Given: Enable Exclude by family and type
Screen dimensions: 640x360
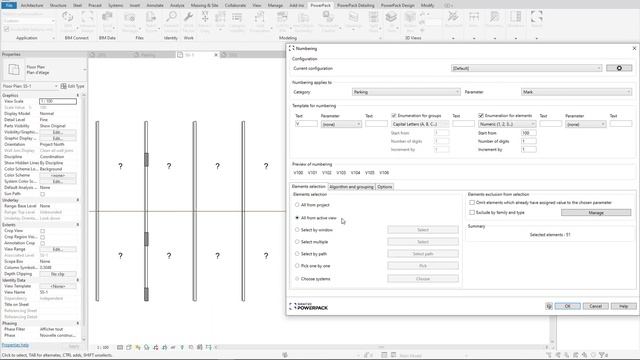Looking at the screenshot, I should coord(472,213).
